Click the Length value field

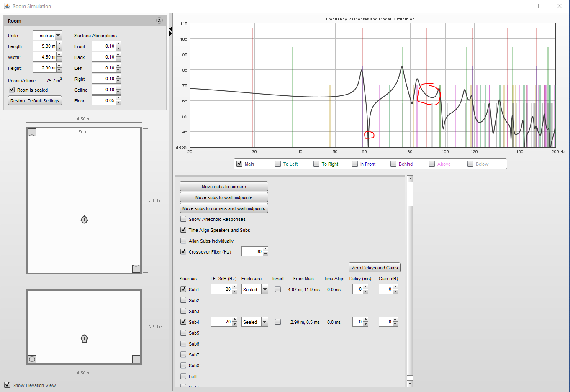click(x=45, y=46)
